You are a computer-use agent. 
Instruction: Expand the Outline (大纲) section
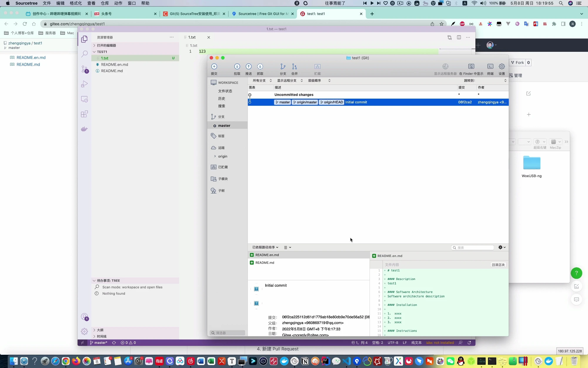tap(136, 330)
